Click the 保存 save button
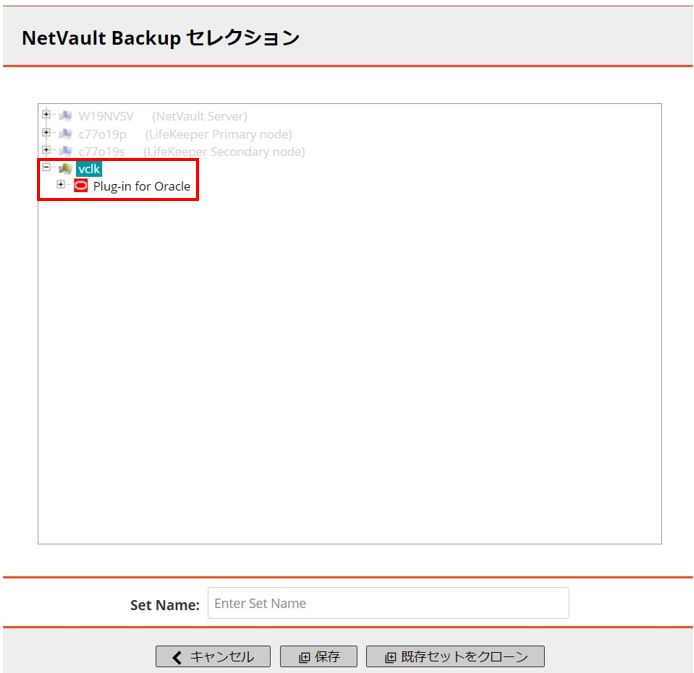 point(319,657)
